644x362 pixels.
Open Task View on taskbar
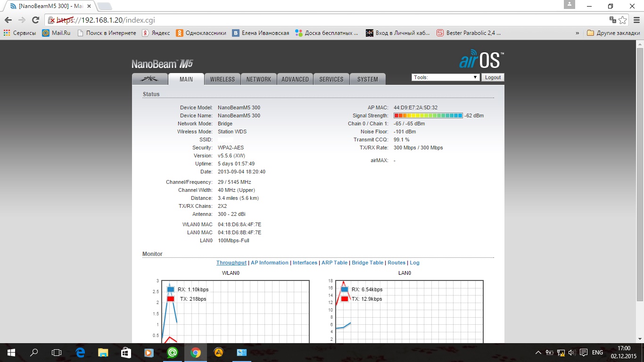click(x=57, y=352)
